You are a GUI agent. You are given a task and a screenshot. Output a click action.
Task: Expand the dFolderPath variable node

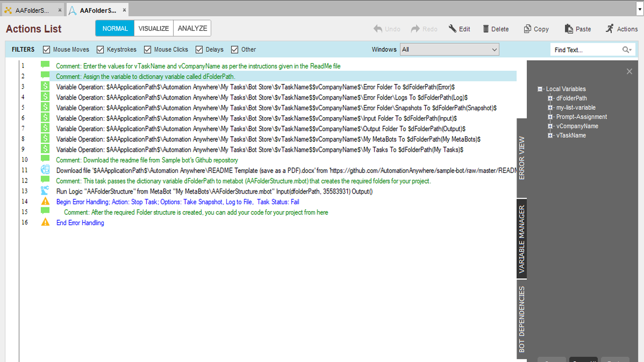550,99
